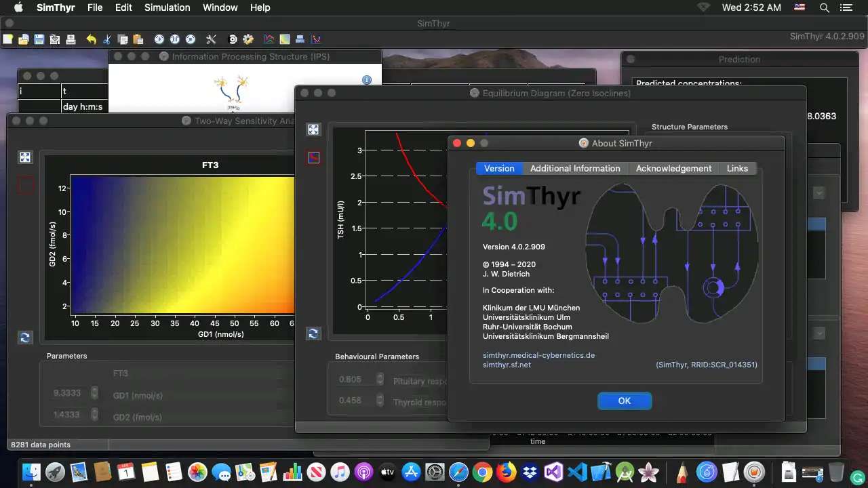
Task: Open the Acknowledgement tab
Action: [673, 168]
